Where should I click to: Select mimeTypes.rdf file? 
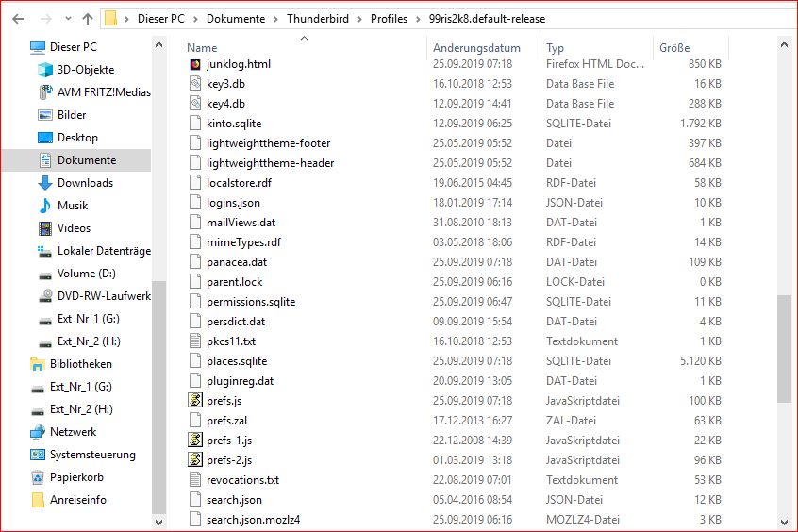pyautogui.click(x=243, y=242)
